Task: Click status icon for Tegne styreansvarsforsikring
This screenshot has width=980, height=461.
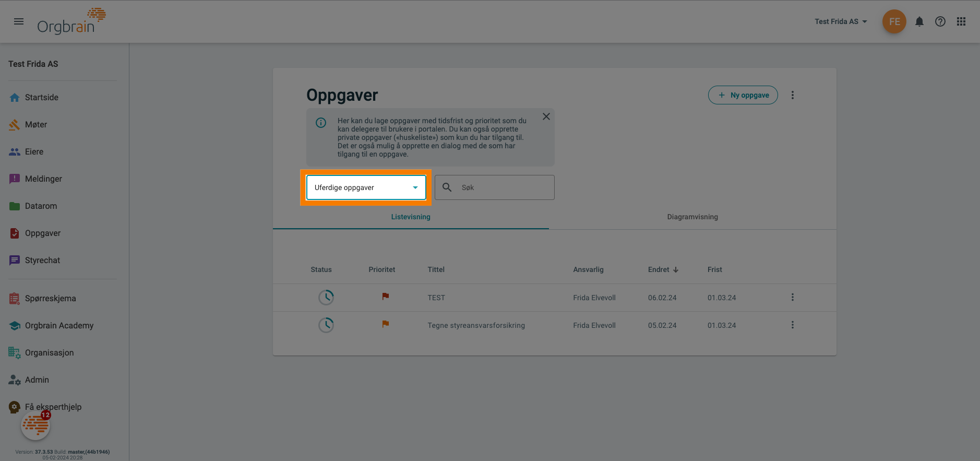Action: (x=326, y=325)
